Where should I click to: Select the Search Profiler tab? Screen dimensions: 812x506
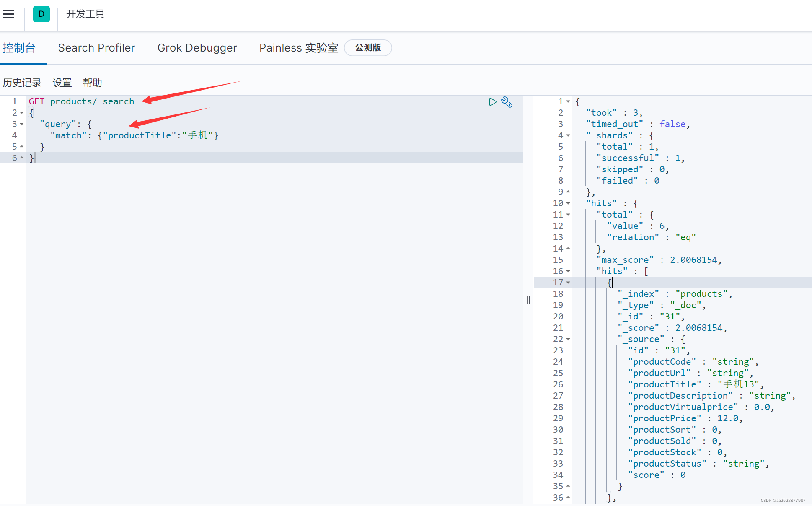(x=97, y=48)
